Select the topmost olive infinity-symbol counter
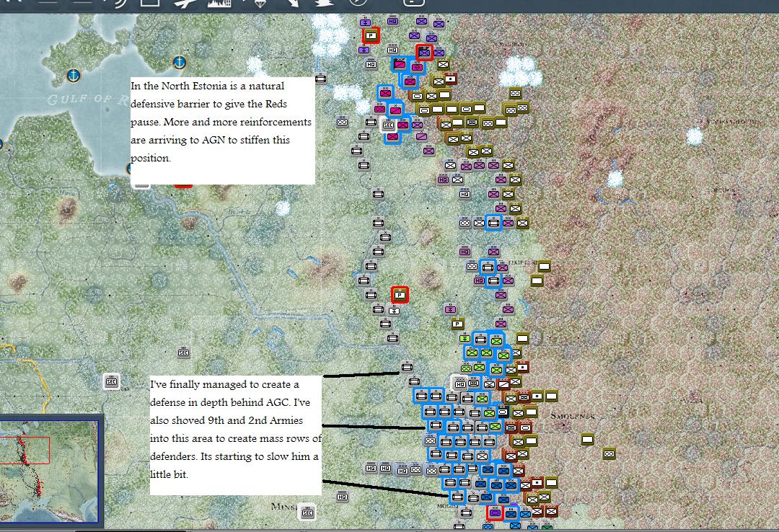 (x=515, y=93)
